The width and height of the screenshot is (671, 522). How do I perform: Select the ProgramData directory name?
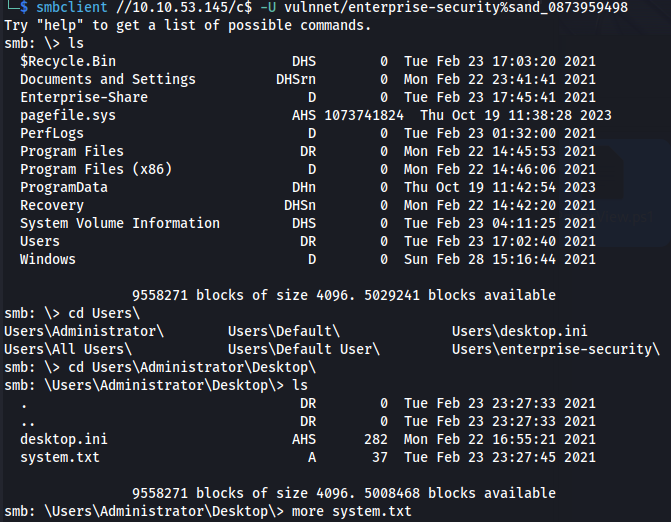[64, 187]
